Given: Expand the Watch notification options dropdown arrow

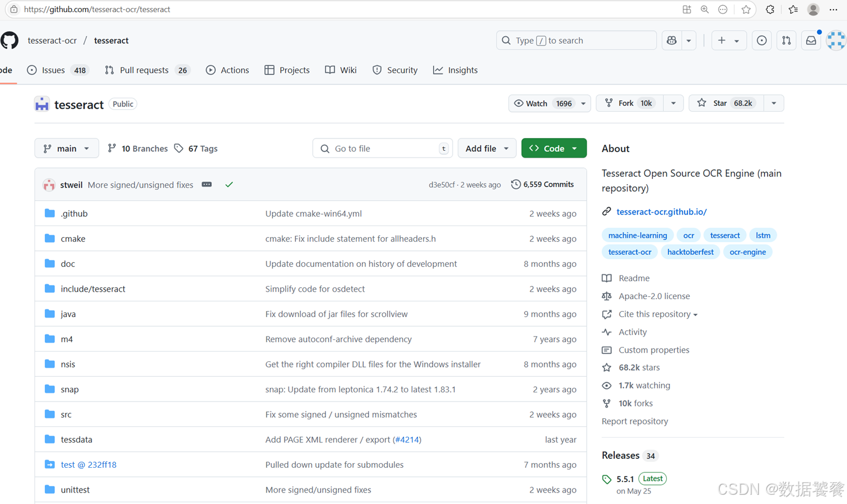Looking at the screenshot, I should pos(583,103).
